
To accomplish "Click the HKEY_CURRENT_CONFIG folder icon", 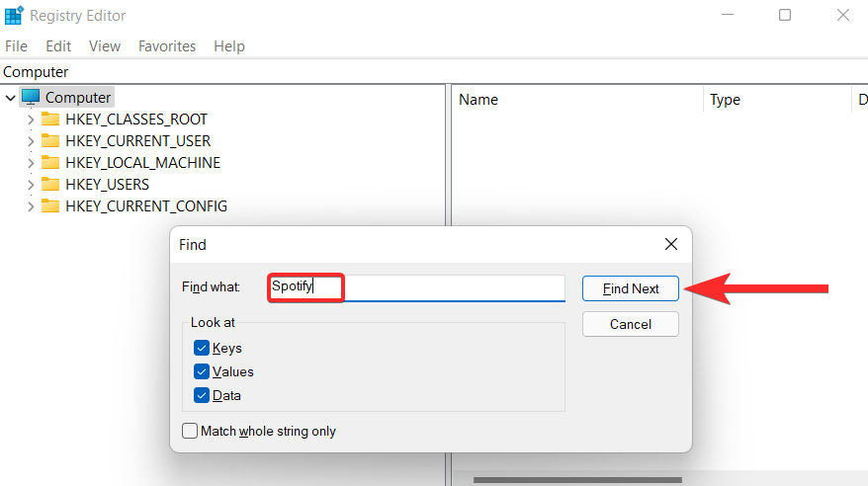I will click(x=50, y=205).
